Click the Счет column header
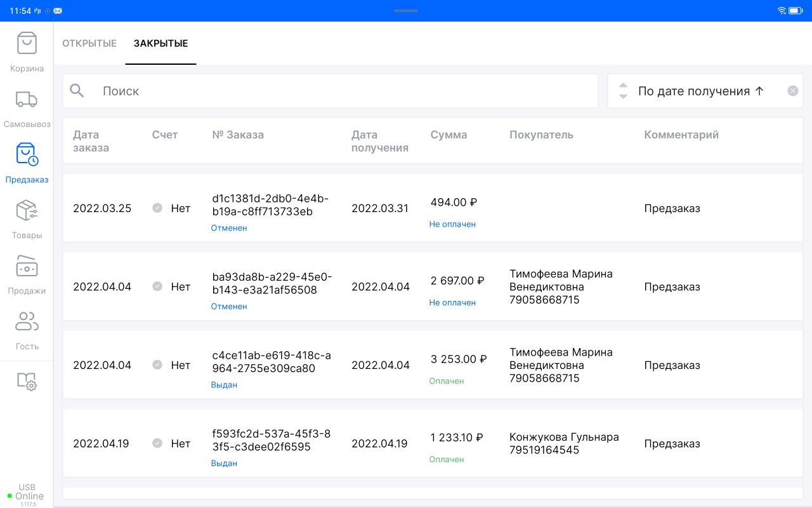The height and width of the screenshot is (508, 812). click(x=165, y=135)
